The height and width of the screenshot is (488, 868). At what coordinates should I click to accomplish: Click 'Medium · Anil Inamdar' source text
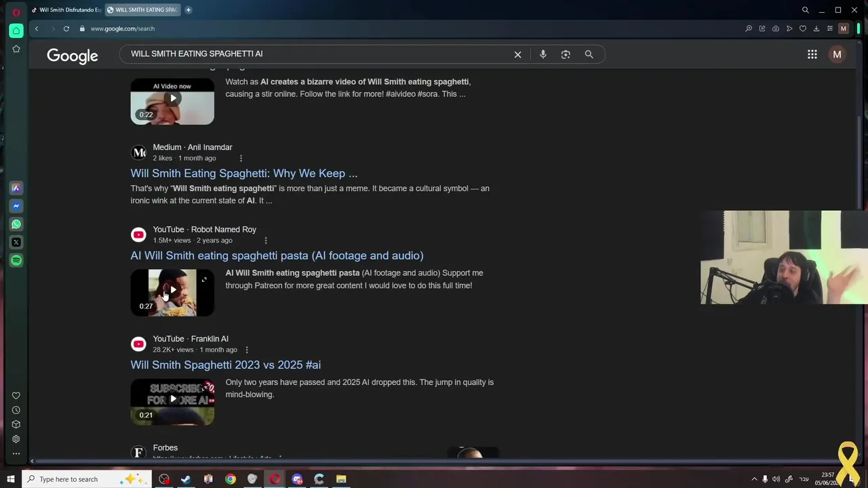pyautogui.click(x=193, y=147)
